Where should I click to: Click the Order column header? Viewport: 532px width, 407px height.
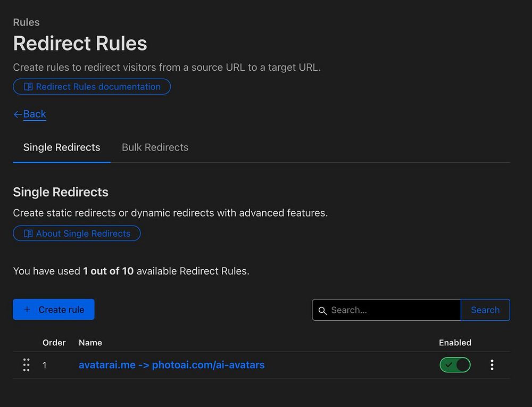[54, 343]
